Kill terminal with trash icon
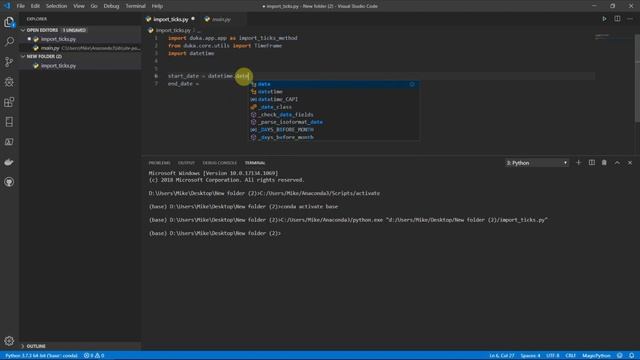640x360 pixels. 604,162
